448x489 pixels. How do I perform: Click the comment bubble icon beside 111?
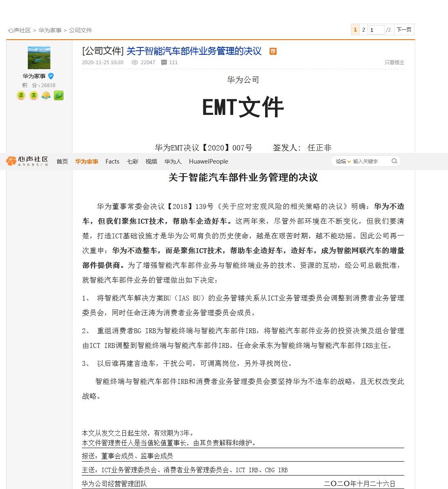pos(164,63)
